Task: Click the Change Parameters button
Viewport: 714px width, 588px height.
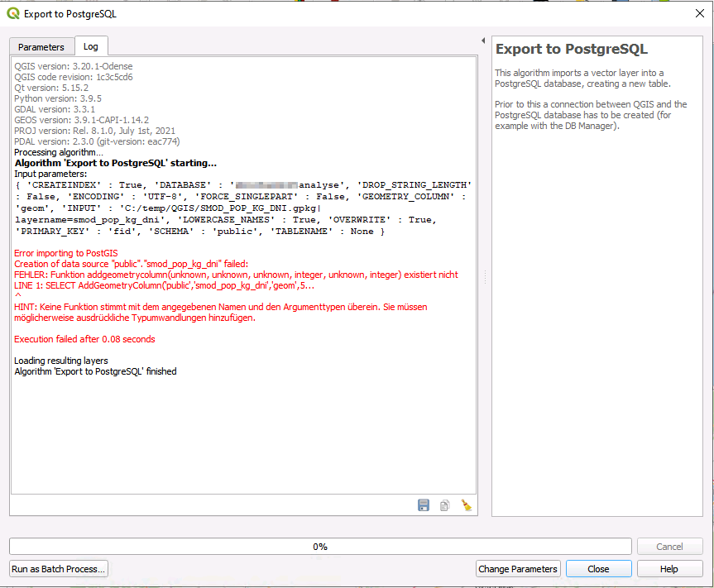Action: coord(517,569)
